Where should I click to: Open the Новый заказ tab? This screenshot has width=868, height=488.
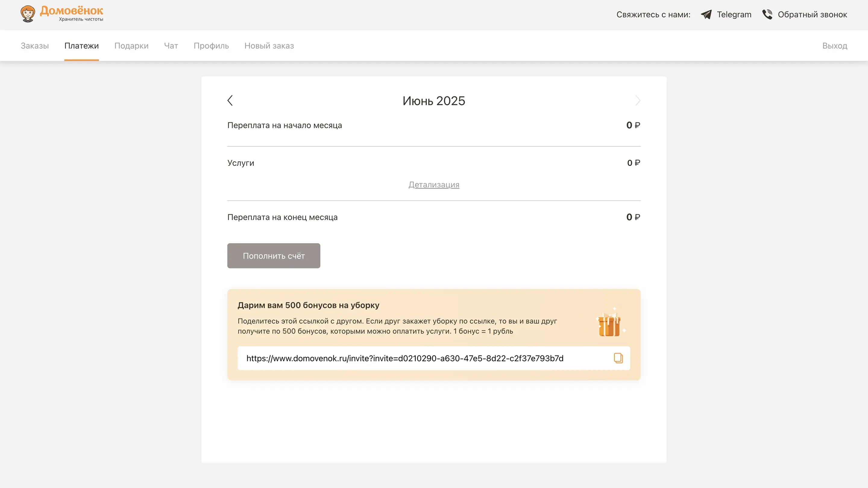click(x=269, y=46)
